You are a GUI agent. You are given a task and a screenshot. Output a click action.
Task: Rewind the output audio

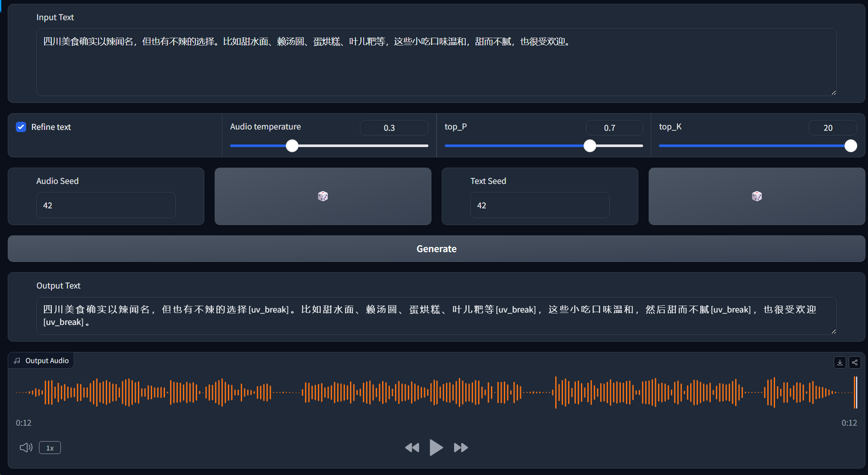[x=412, y=448]
